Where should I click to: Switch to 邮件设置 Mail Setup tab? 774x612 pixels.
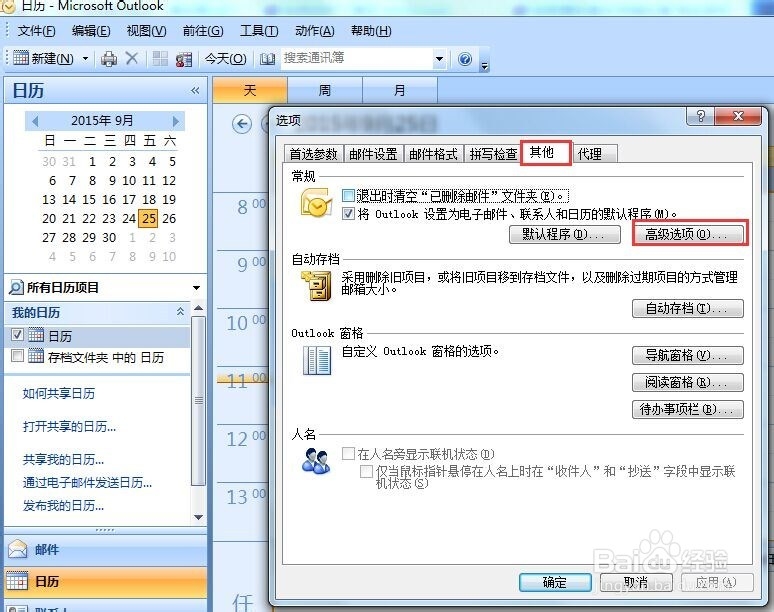(373, 154)
